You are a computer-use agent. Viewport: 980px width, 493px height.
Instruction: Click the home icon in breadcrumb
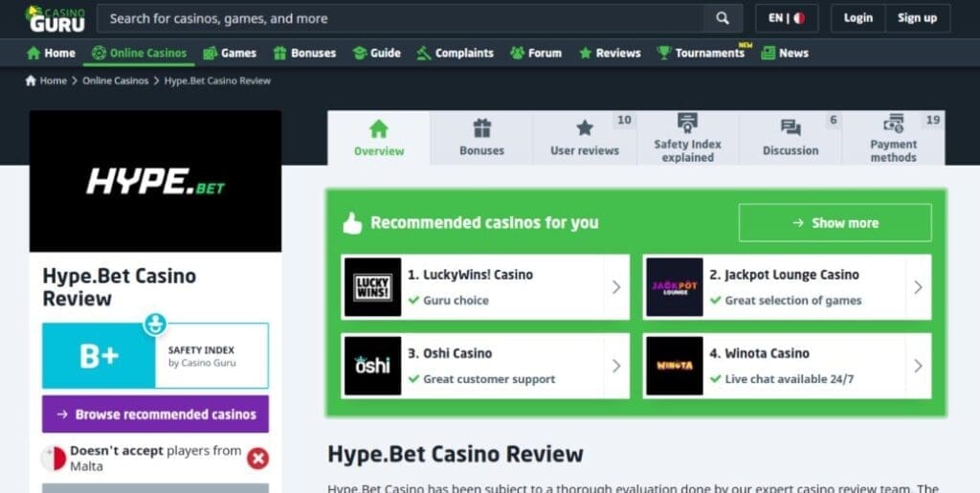point(31,80)
